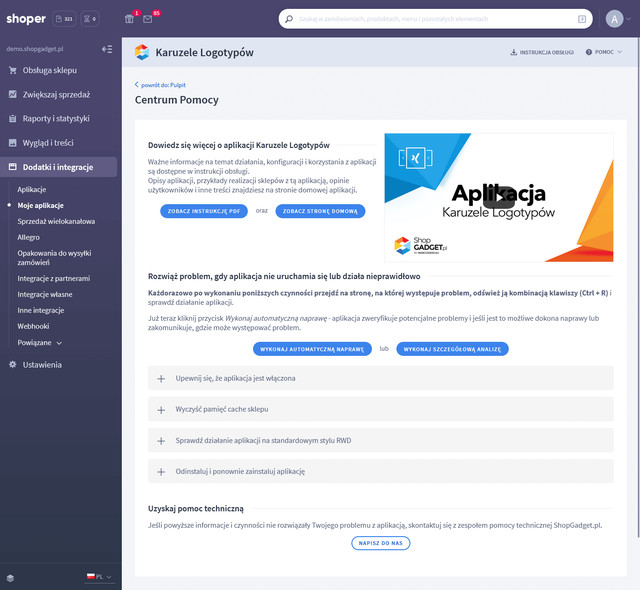The width and height of the screenshot is (640, 590).
Task: Open the PL language selector
Action: pos(100,577)
